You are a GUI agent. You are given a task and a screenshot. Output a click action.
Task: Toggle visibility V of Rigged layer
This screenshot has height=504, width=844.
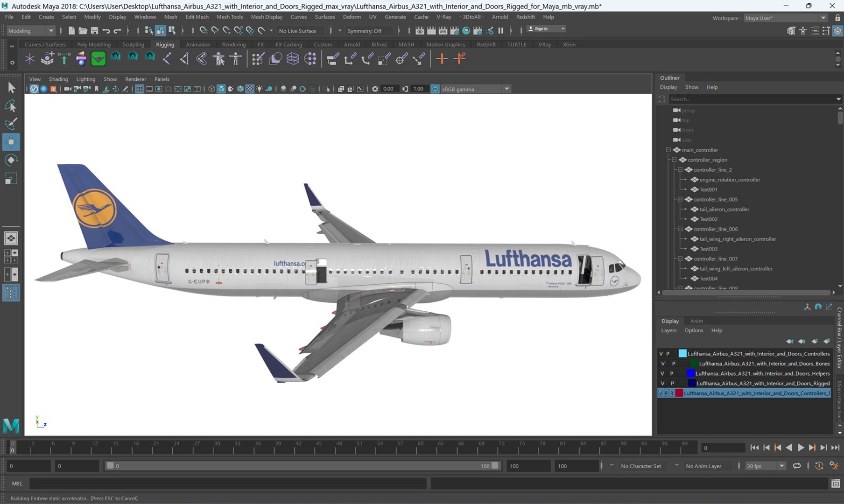662,383
